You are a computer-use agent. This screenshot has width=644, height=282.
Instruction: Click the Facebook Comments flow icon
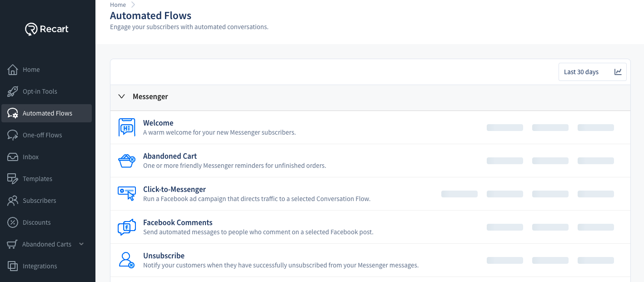(x=127, y=227)
